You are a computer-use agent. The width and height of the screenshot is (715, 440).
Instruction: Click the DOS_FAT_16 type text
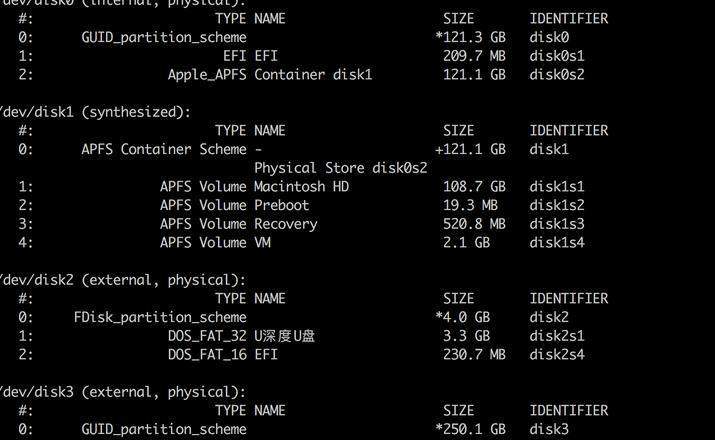point(207,355)
